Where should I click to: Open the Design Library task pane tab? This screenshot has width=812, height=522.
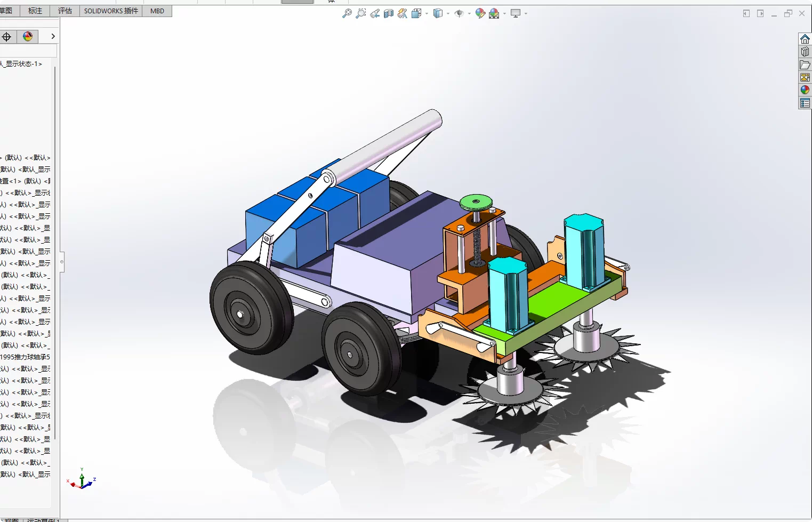[805, 52]
